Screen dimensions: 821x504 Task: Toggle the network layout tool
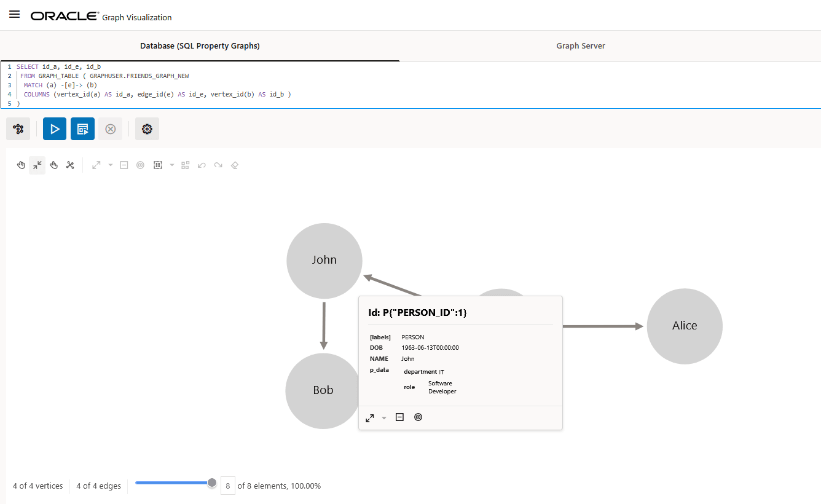(x=70, y=165)
